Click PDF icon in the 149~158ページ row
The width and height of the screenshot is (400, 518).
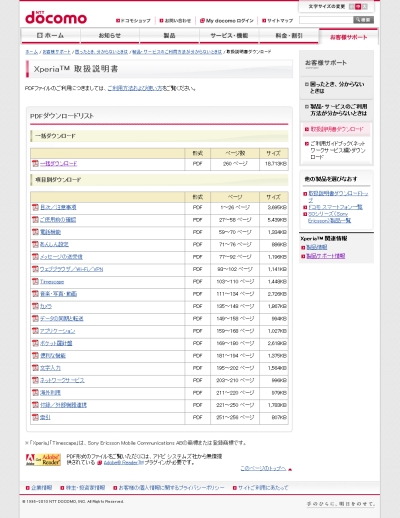[x=35, y=318]
